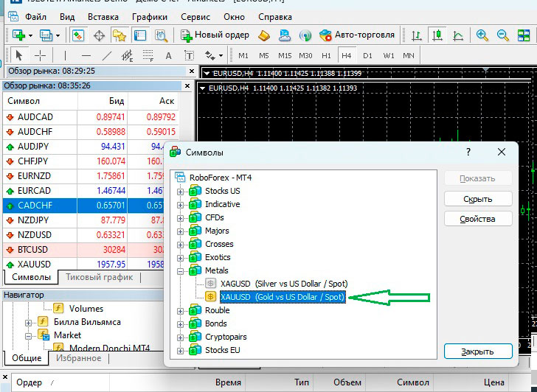Collapse the Metals symbol group
The width and height of the screenshot is (537, 392).
coord(181,271)
